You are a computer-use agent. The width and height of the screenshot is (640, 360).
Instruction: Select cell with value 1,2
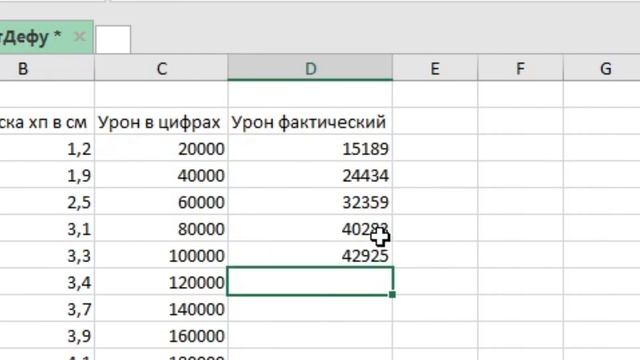coord(47,148)
